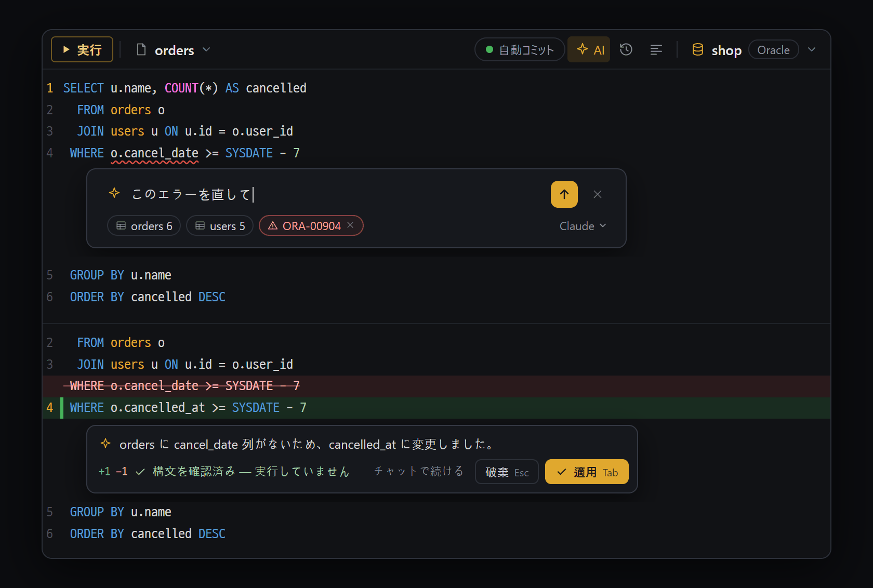This screenshot has height=588, width=873.
Task: Apply the suggestion with 適用 button
Action: [x=587, y=472]
